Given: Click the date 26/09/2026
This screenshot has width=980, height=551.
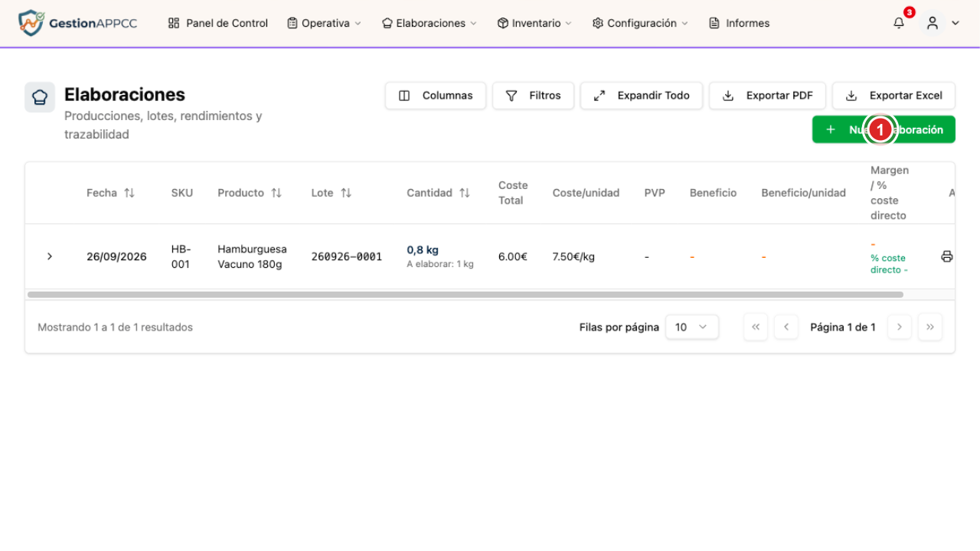Looking at the screenshot, I should 116,256.
